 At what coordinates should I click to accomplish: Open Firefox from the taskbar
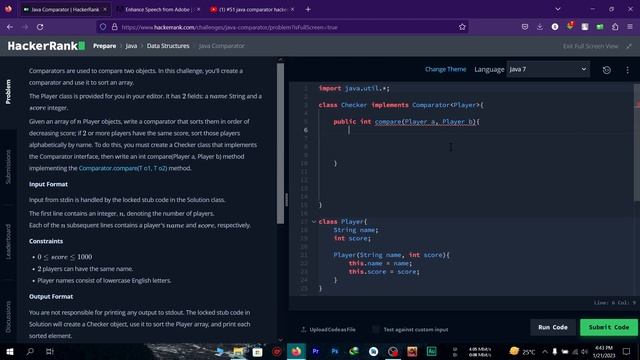(x=296, y=351)
